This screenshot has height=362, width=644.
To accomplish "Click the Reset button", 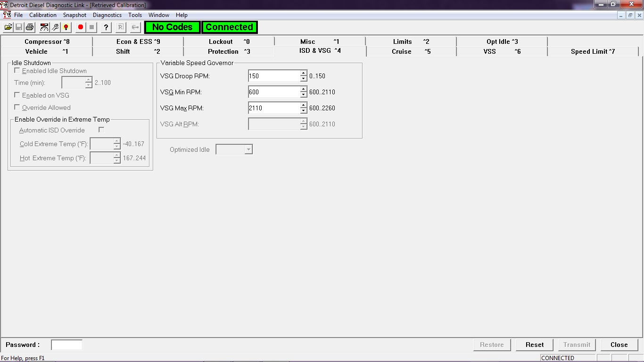I will tap(534, 345).
